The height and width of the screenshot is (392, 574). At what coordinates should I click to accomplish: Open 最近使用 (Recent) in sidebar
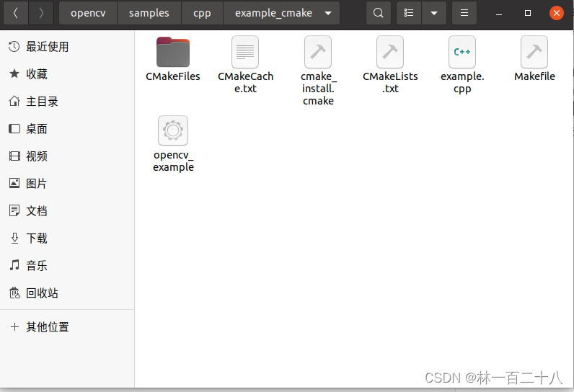tap(67, 47)
